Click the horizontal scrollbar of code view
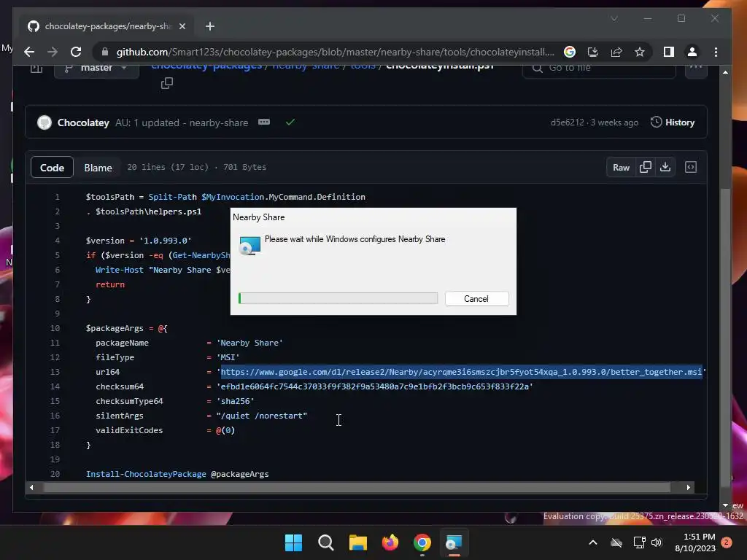 coord(356,487)
